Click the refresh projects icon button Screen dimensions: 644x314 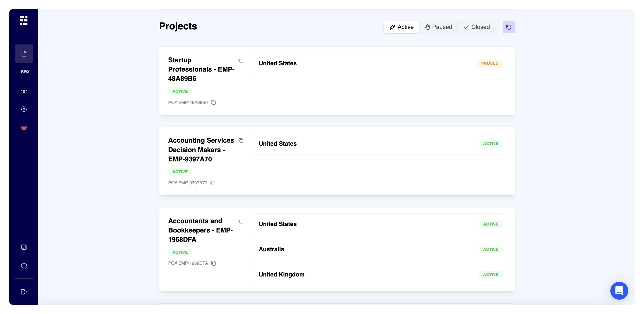pos(508,27)
